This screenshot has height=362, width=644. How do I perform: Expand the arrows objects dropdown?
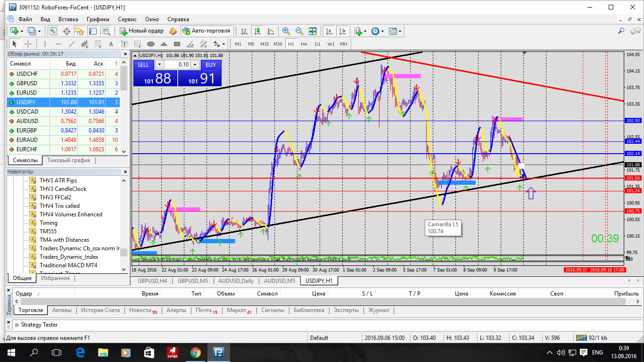219,44
